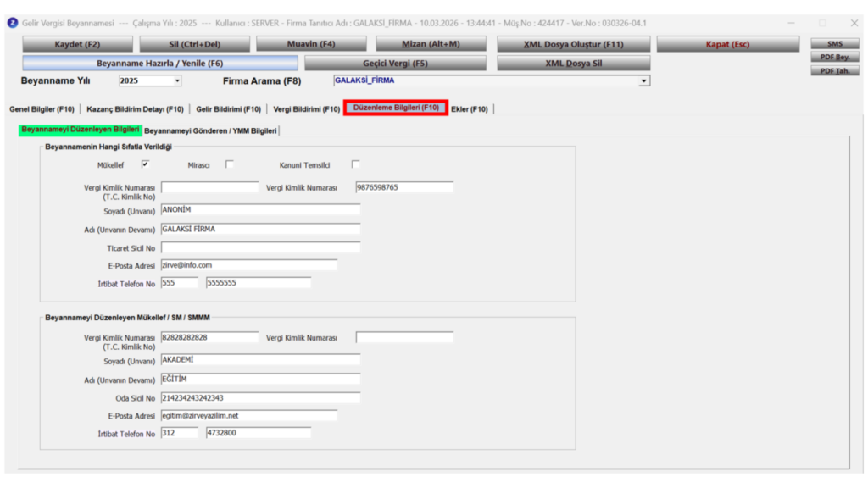The height and width of the screenshot is (488, 868).
Task: Click the Sil (Ctrl+Del) button
Action: [x=194, y=44]
